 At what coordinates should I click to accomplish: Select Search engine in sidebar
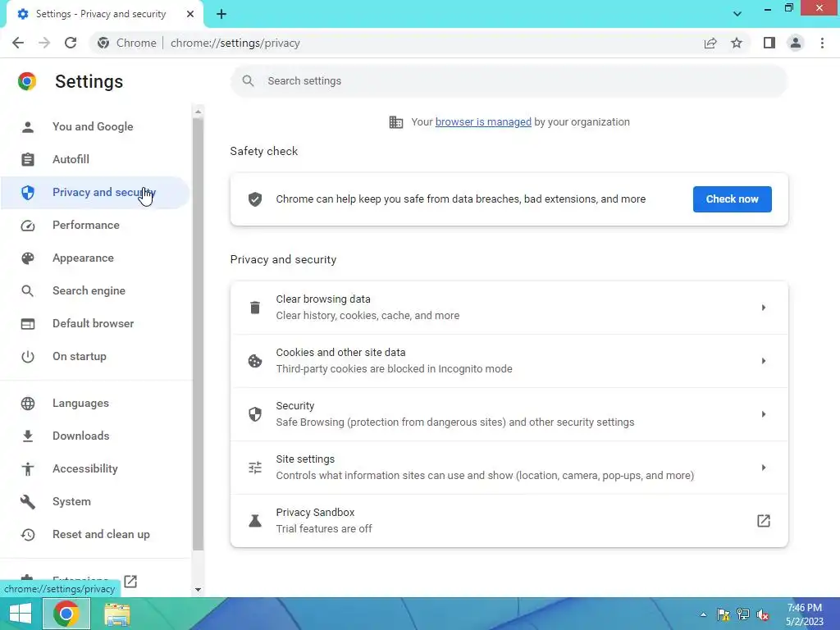coord(95,291)
